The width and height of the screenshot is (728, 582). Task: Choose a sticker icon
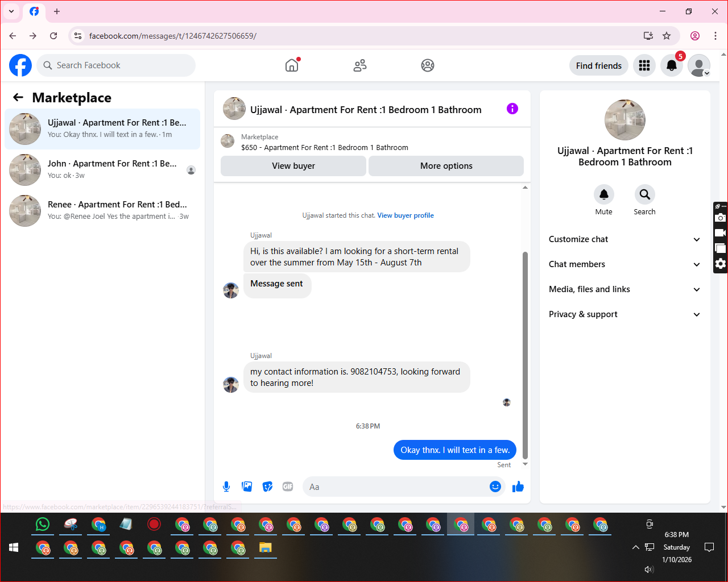tap(267, 487)
